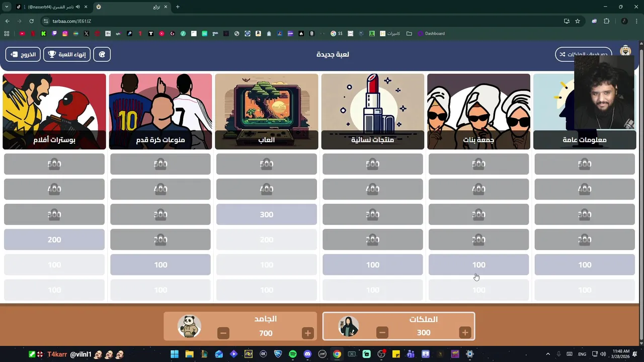Viewport: 644px width, 362px height.
Task: Click locked 300 under منتجات نسائية
Action: (373, 215)
